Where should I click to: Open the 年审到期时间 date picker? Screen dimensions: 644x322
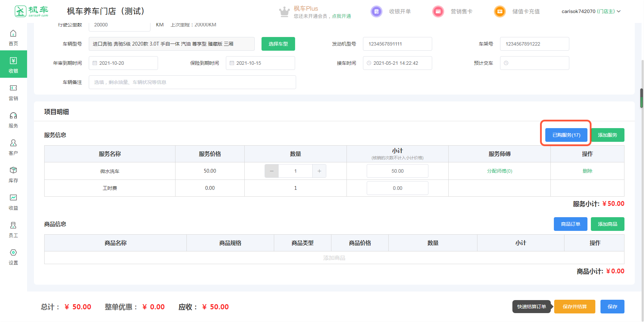tap(123, 63)
